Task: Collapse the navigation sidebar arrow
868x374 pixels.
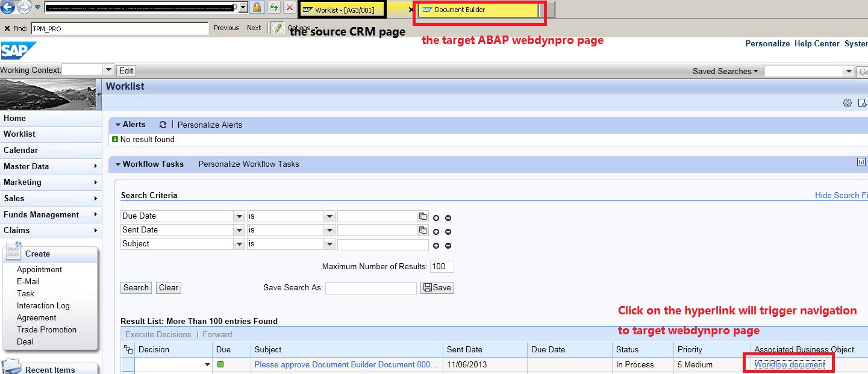Action: pos(99,94)
